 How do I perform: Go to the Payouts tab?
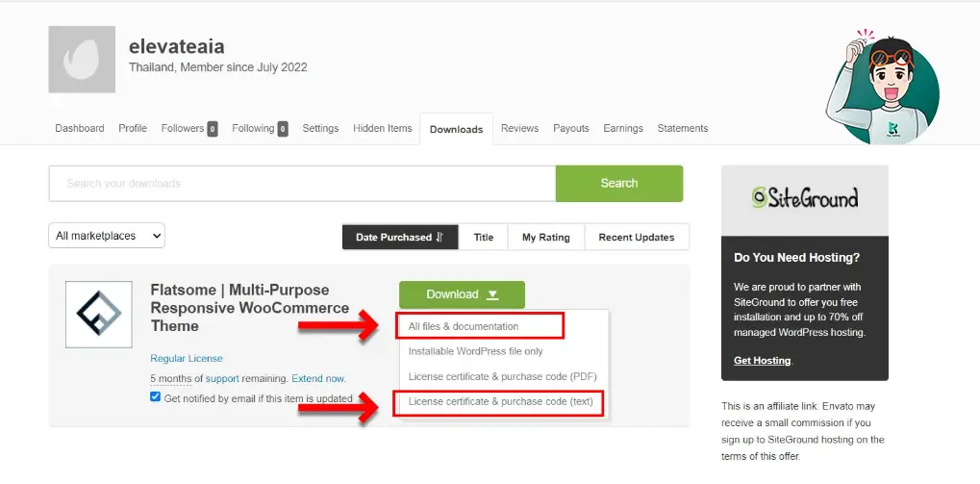(x=571, y=128)
